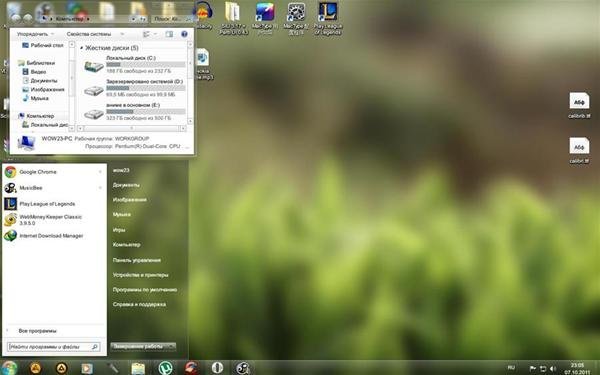This screenshot has height=375, width=600.
Task: Select Видео library in navigation pane
Action: pyautogui.click(x=34, y=72)
